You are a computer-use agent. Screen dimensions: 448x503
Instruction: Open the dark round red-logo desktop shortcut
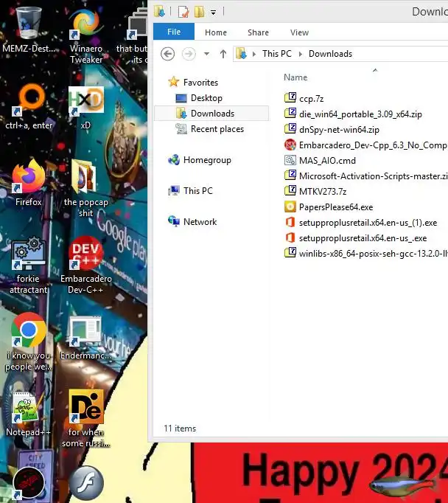[x=29, y=484]
